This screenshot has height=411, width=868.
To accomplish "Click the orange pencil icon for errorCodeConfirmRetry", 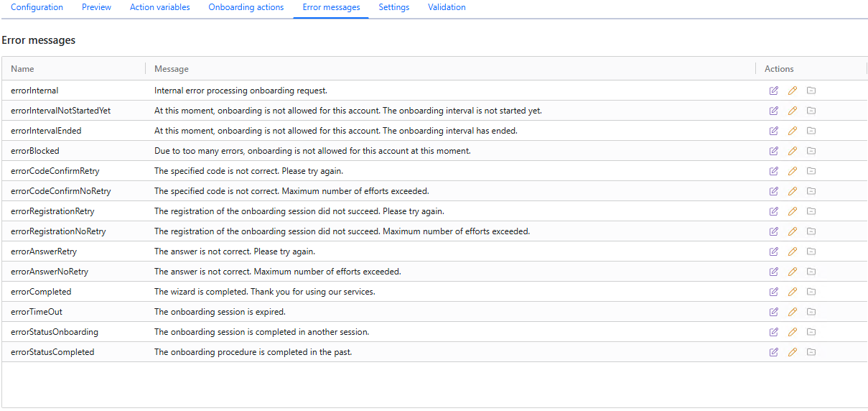I will pyautogui.click(x=793, y=171).
